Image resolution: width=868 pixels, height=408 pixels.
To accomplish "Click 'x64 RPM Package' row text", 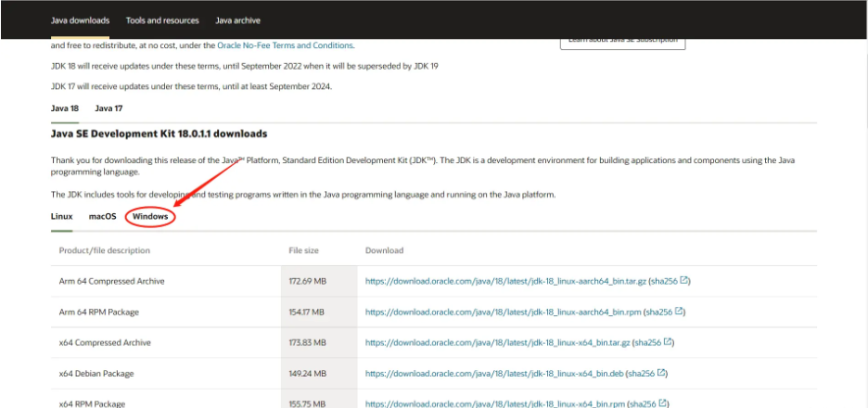I will tap(92, 404).
